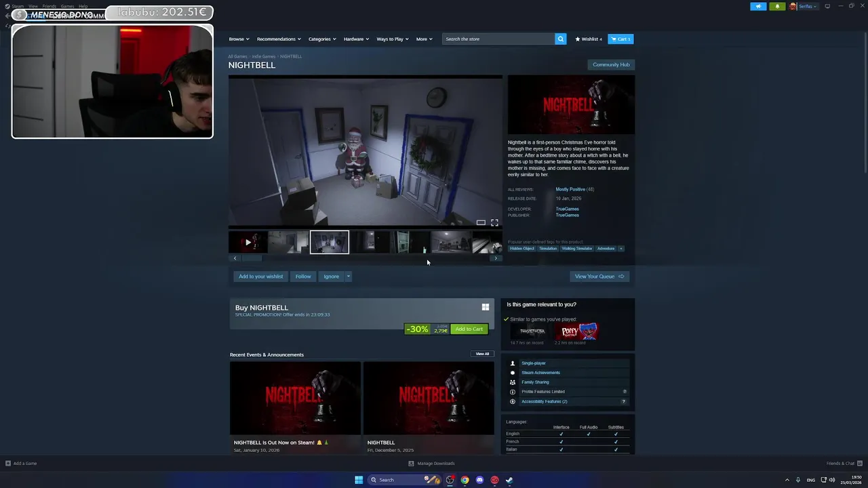The image size is (868, 488).
Task: Show hidden system tray icons
Action: [x=787, y=480]
